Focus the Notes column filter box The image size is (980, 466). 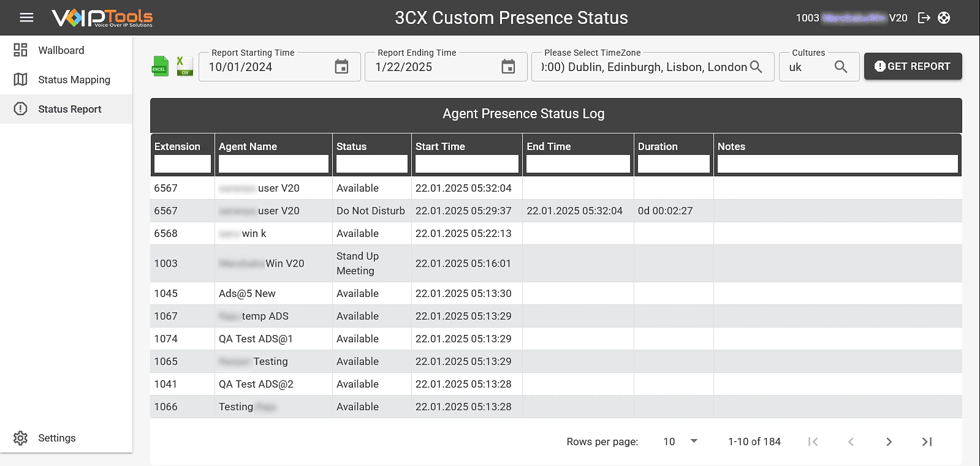(x=838, y=163)
